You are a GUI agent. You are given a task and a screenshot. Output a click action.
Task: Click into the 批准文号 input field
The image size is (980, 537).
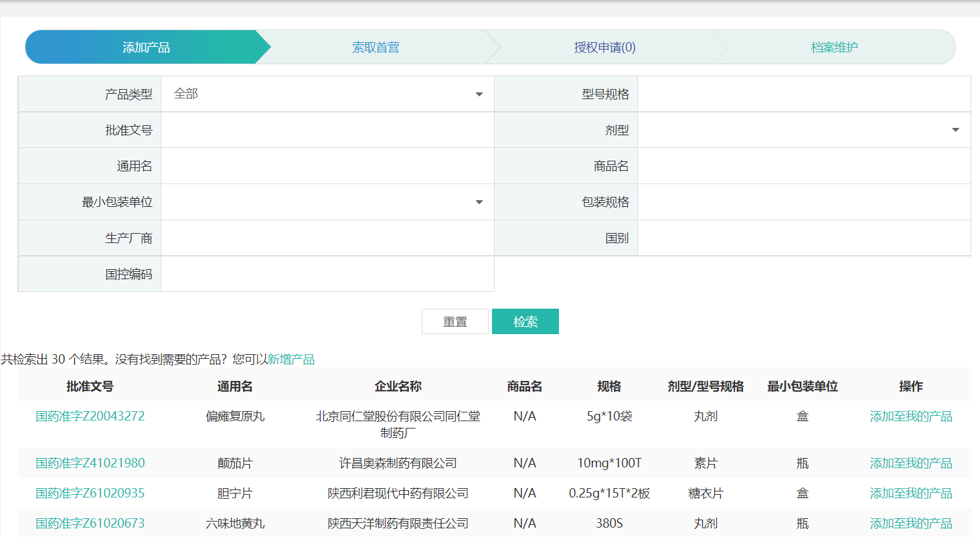click(x=327, y=131)
